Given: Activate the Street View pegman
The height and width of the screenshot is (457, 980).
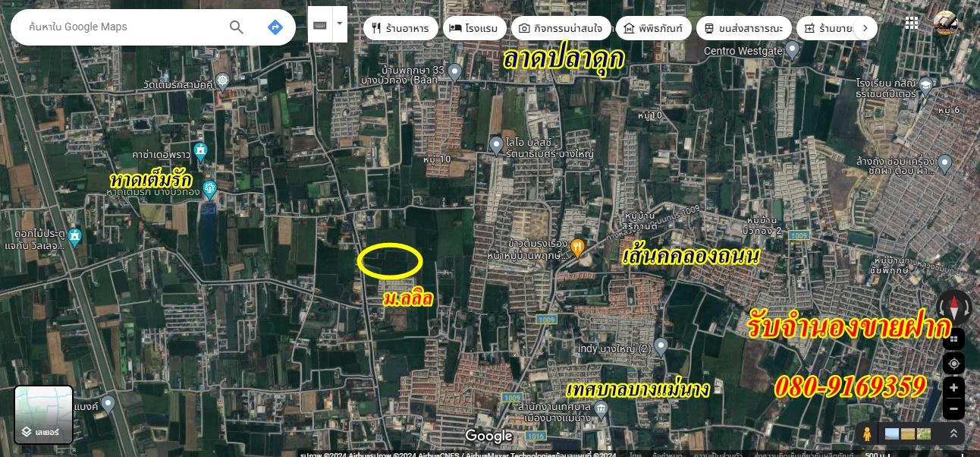Looking at the screenshot, I should pyautogui.click(x=866, y=433).
